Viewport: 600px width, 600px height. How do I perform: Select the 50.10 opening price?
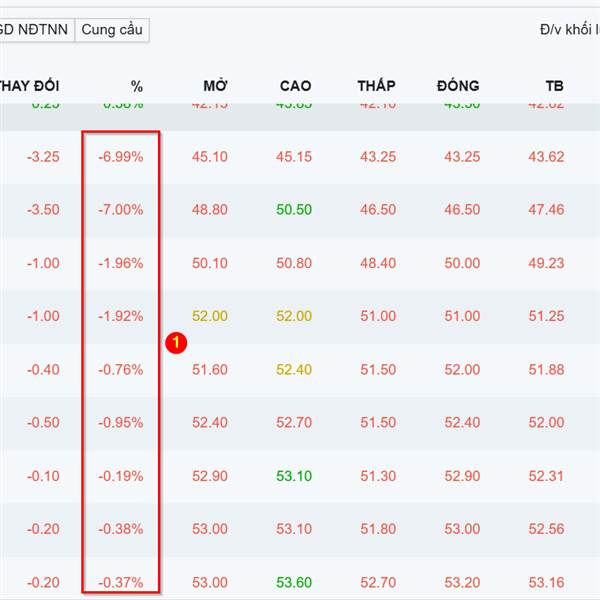tap(210, 263)
